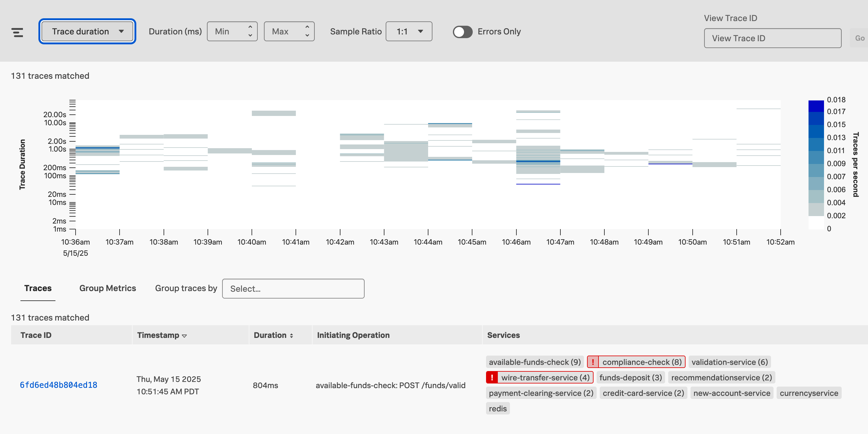Increment the Min duration with the up stepper

click(x=250, y=28)
